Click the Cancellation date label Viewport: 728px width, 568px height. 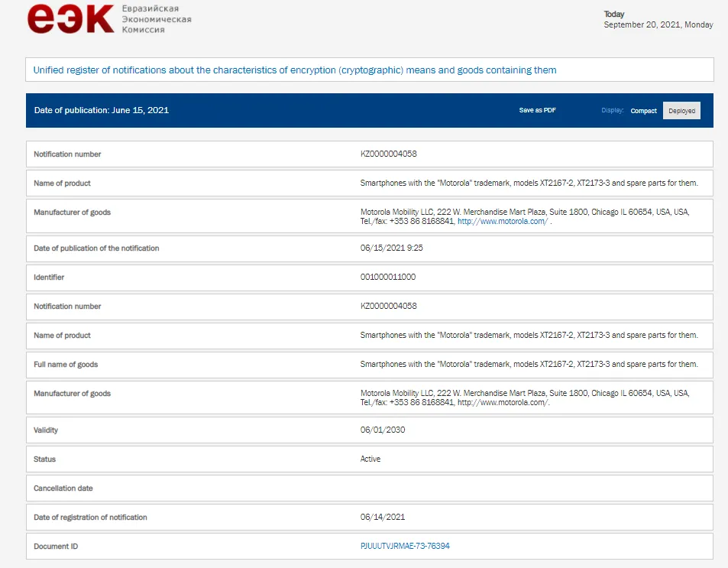click(63, 488)
